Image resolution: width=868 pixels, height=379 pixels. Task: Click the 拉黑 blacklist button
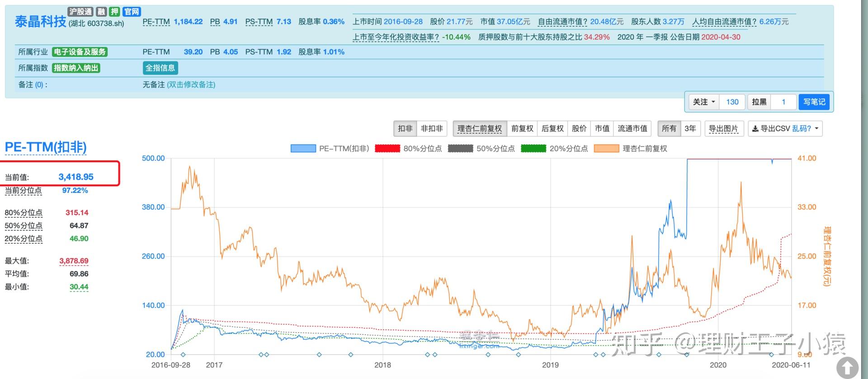759,102
